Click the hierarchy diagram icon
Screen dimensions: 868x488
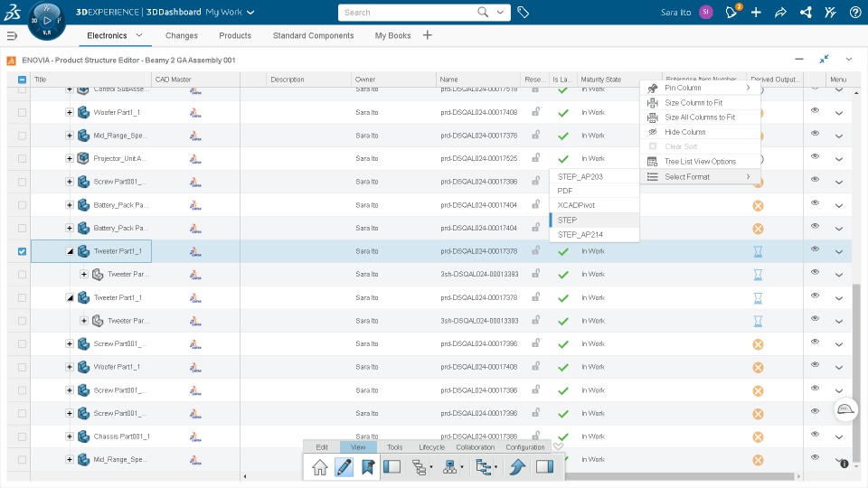coord(450,467)
